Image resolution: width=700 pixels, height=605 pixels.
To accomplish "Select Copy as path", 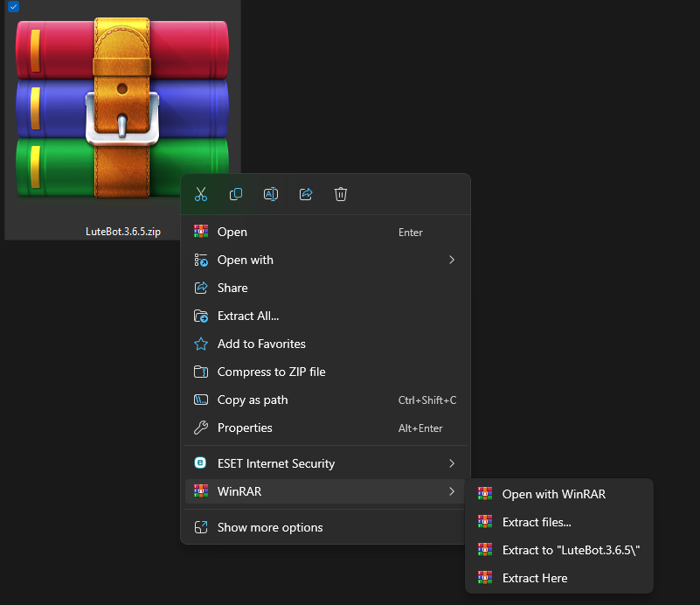I will point(326,400).
